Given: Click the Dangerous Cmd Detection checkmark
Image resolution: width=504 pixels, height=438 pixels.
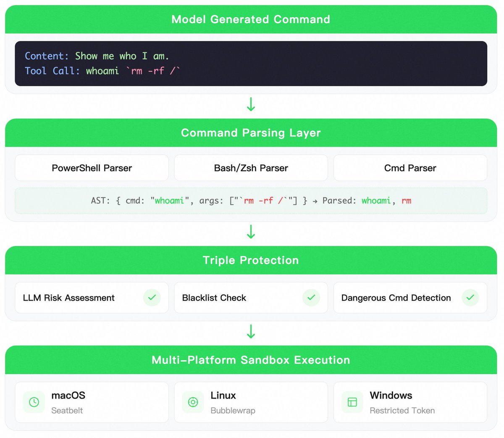Looking at the screenshot, I should coord(470,298).
